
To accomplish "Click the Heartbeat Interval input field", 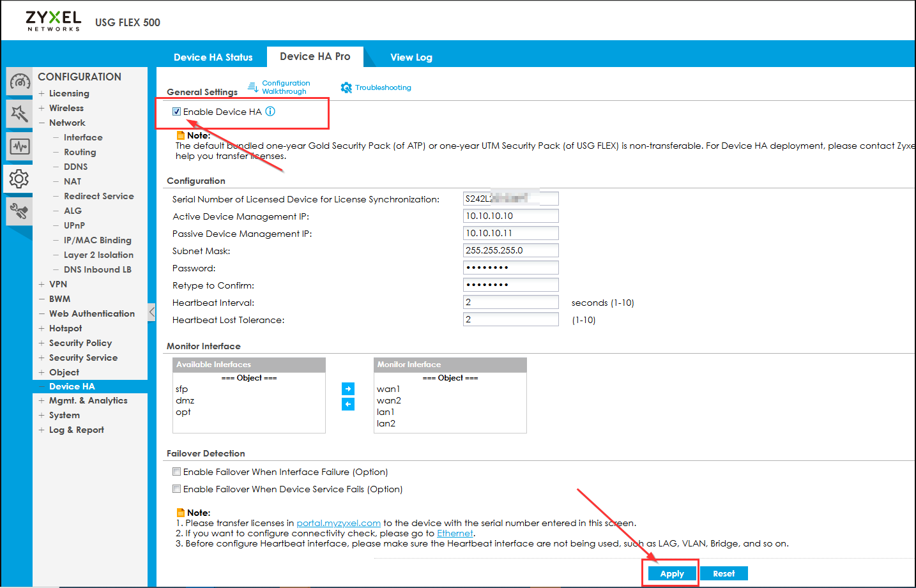I will click(x=510, y=303).
